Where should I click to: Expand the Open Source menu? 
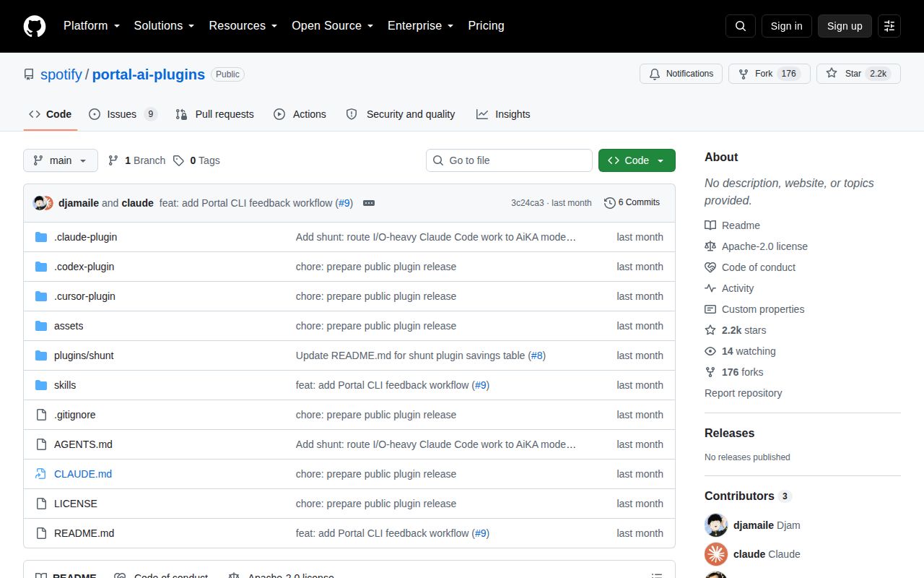(x=332, y=26)
